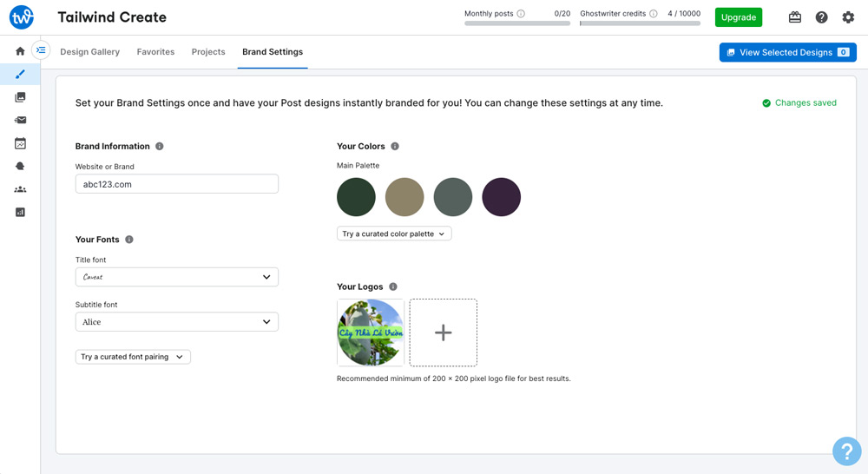The image size is (868, 474).
Task: Open the analytics chart sidebar icon
Action: tap(20, 212)
